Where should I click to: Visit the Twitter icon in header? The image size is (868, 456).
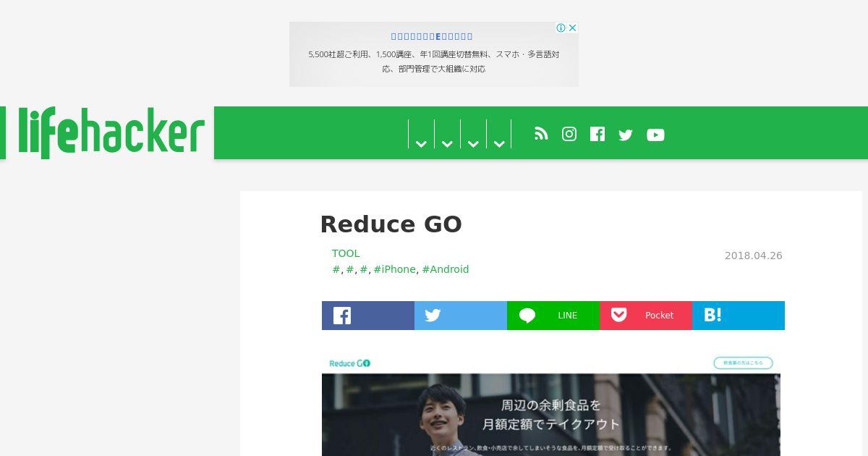click(626, 135)
